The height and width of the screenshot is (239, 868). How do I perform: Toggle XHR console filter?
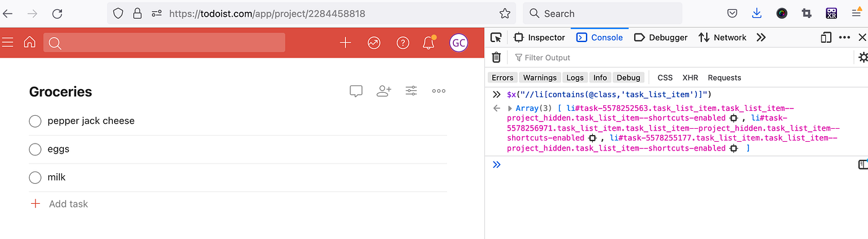coord(690,77)
